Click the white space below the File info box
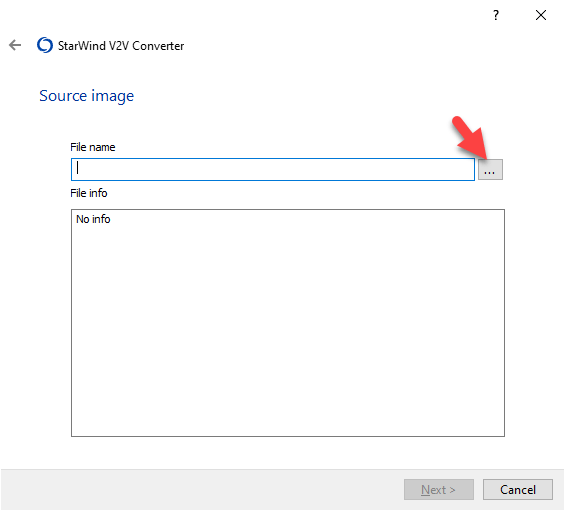Screen dimensions: 565x511 tap(288, 453)
